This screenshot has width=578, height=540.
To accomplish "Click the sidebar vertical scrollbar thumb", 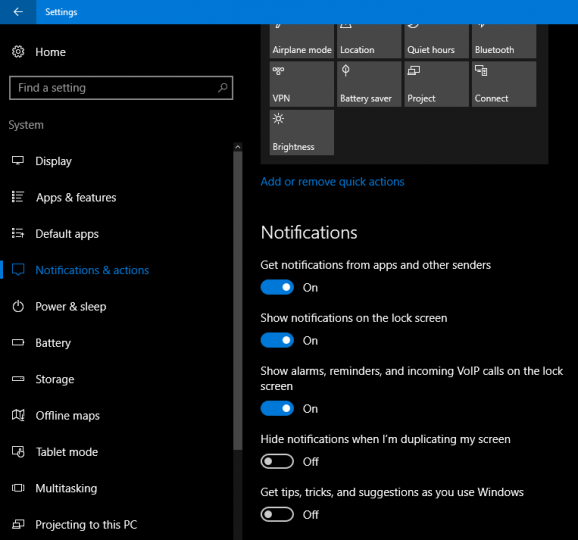I will tap(238, 301).
